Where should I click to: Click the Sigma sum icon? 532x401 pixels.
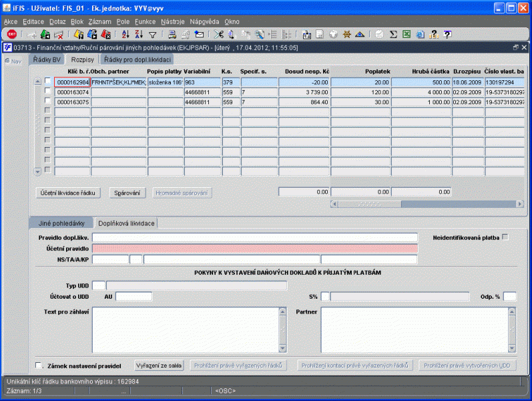pos(393,34)
